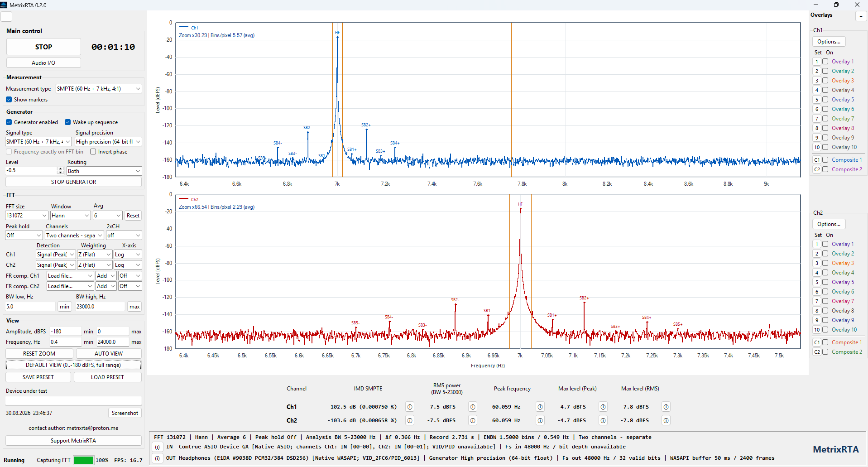Open Ch1 Weighting dropdown
This screenshot has height=467, width=868.
click(95, 255)
